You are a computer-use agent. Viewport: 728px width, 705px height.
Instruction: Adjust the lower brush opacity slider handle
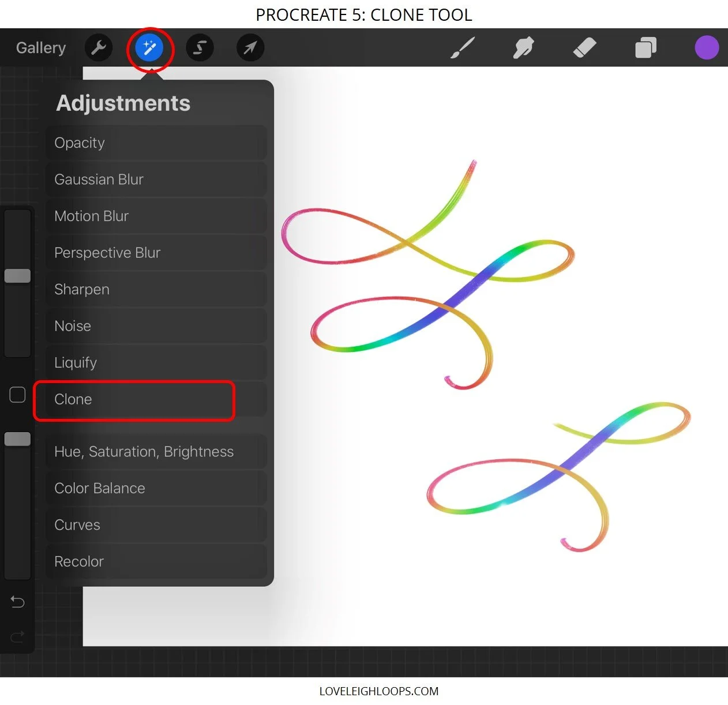17,439
